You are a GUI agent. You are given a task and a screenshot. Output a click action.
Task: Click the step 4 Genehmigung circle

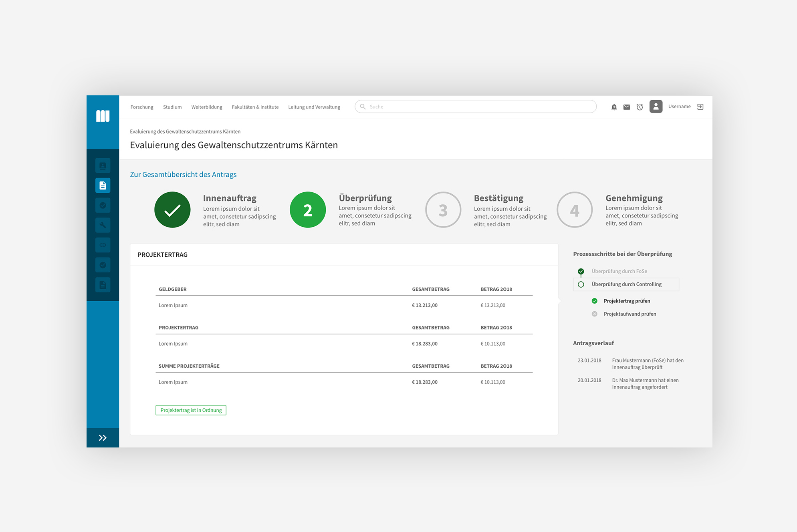tap(575, 210)
